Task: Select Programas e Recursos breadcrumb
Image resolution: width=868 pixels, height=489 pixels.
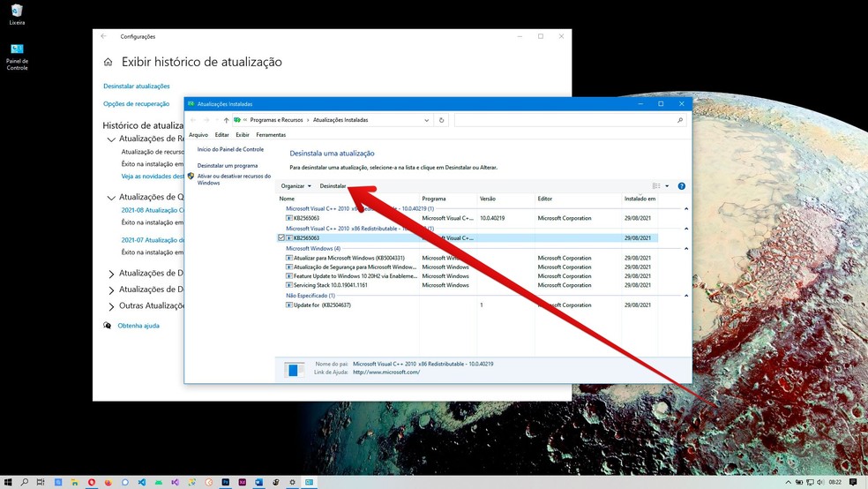Action: (x=276, y=120)
